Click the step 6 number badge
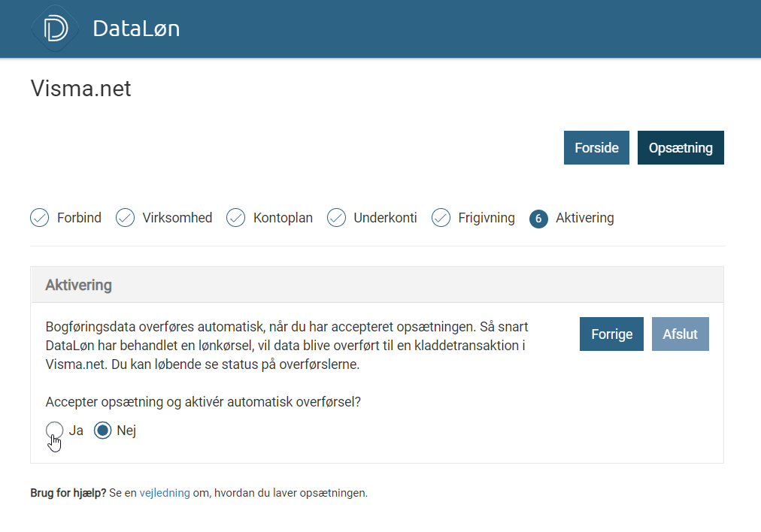The width and height of the screenshot is (761, 532). (x=538, y=218)
